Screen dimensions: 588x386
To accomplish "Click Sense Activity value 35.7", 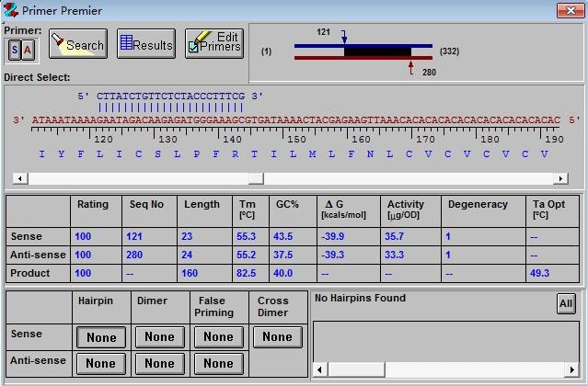I will (394, 236).
